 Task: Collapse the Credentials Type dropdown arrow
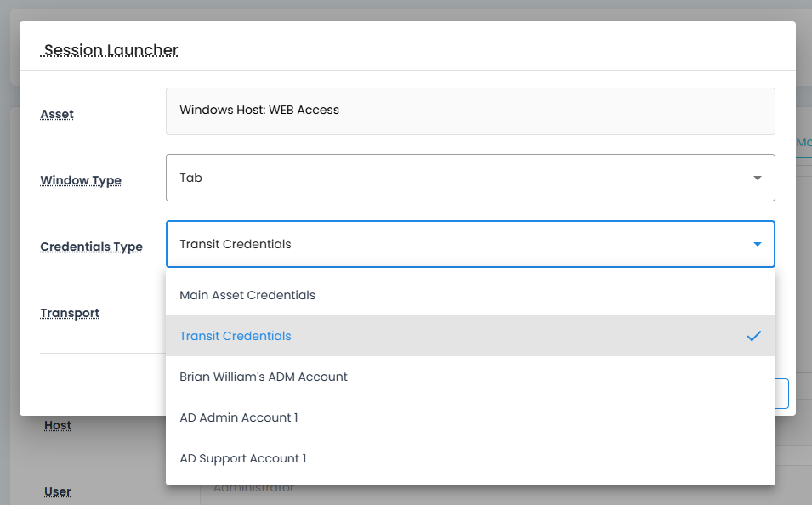tap(757, 244)
